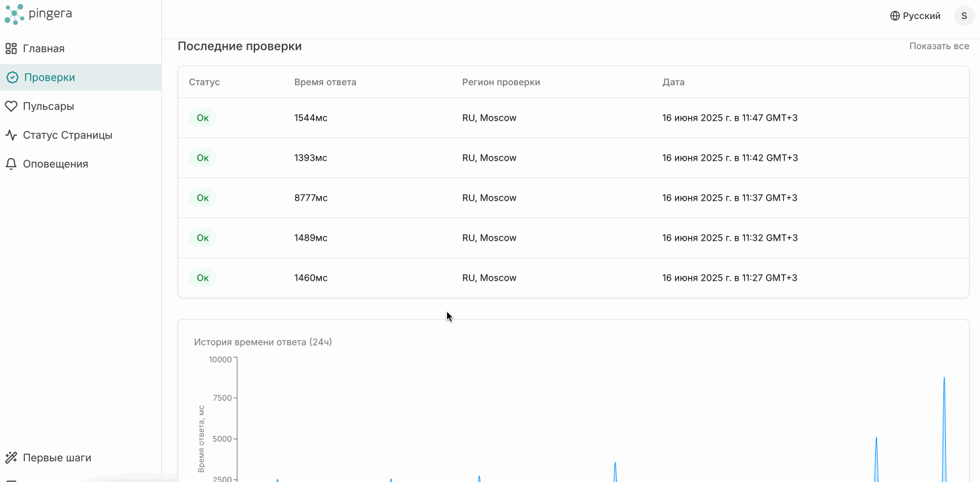The height and width of the screenshot is (482, 980).
Task: Click the 10000 label on chart axis
Action: [x=220, y=359]
